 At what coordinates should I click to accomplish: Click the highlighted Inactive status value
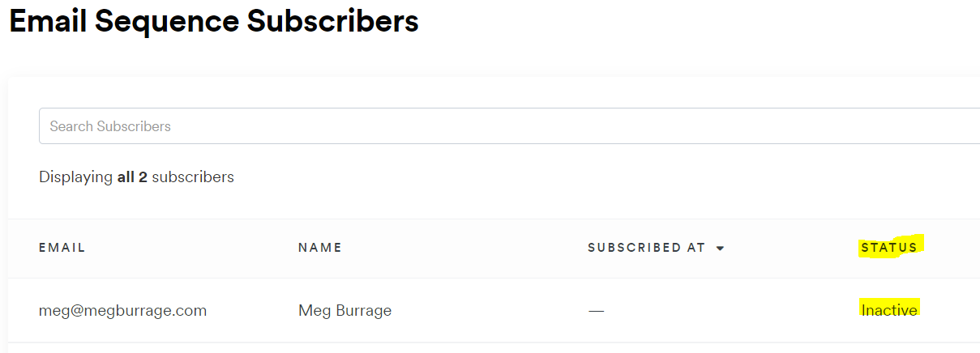click(x=889, y=309)
